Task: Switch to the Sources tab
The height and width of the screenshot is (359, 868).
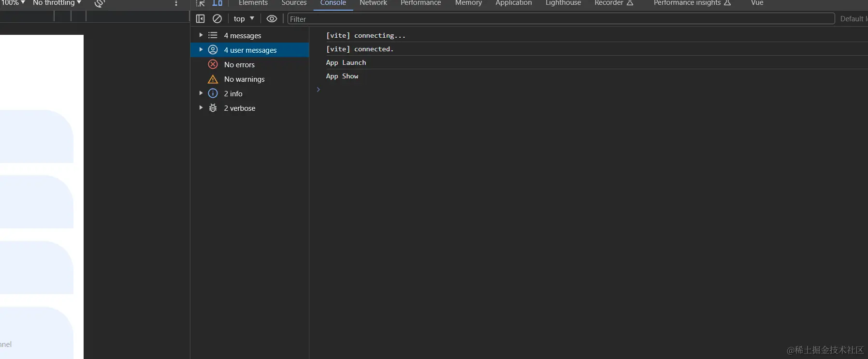Action: [294, 3]
